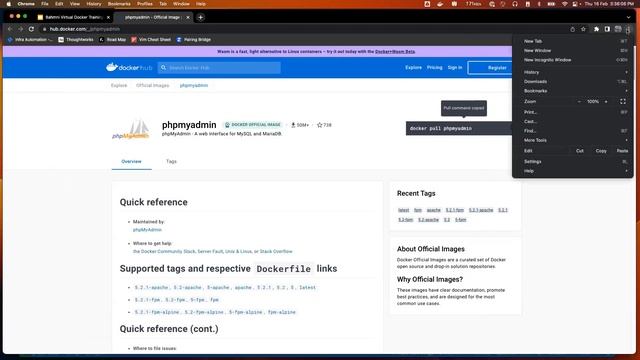Click Copy in the Edit row

(601, 151)
